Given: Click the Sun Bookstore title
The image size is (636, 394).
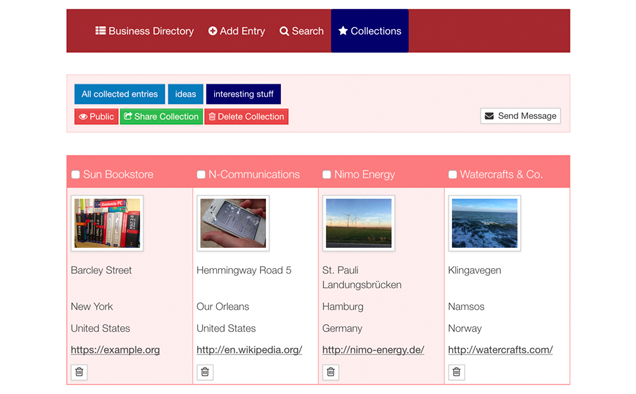Looking at the screenshot, I should [118, 174].
